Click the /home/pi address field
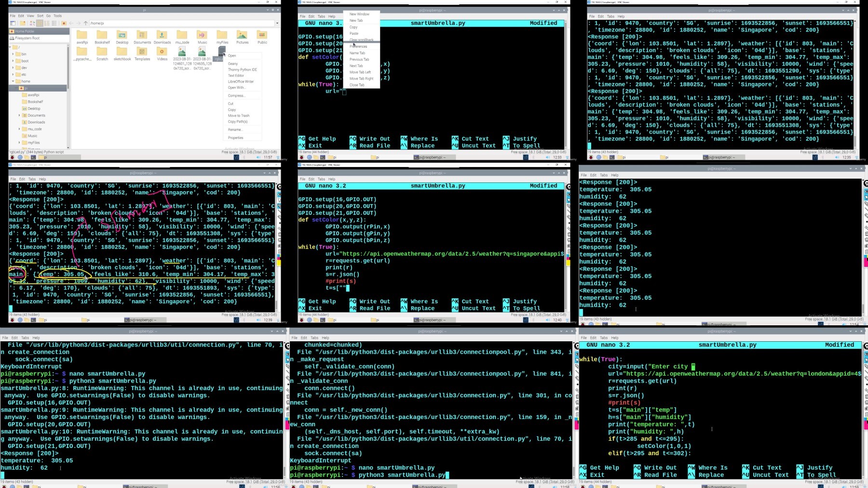Screen dimensions: 868x488 pos(182,23)
